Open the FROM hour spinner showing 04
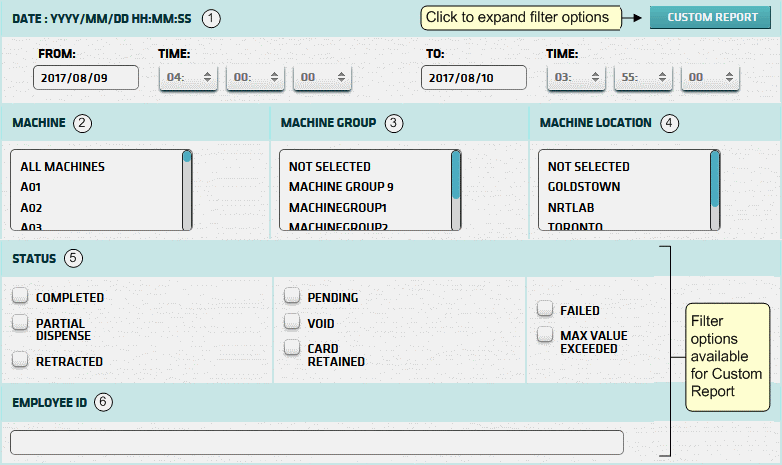The image size is (782, 465). (x=189, y=77)
